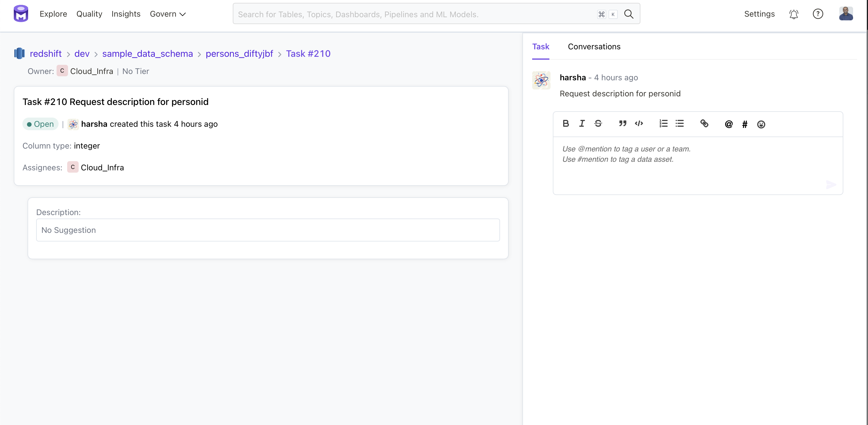This screenshot has width=868, height=425.
Task: Toggle the bullet list formatting
Action: coord(680,124)
